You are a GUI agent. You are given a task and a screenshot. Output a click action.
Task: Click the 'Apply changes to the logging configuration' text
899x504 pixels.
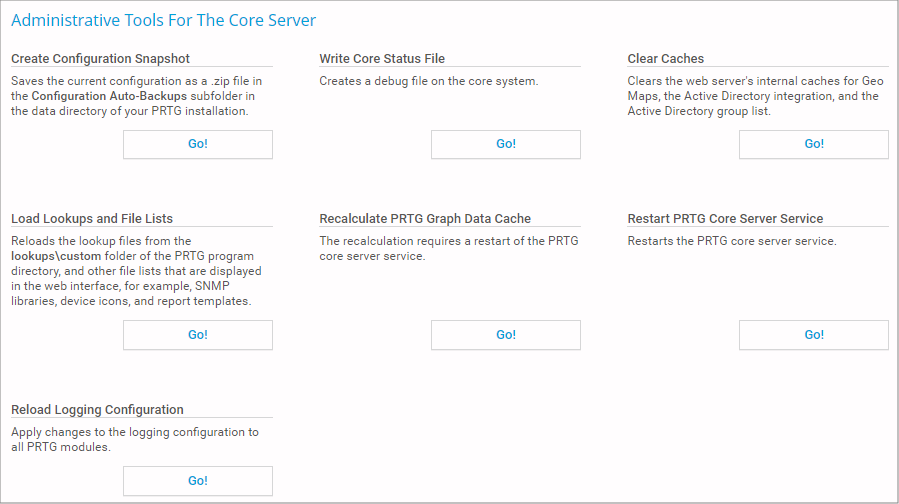pos(135,432)
